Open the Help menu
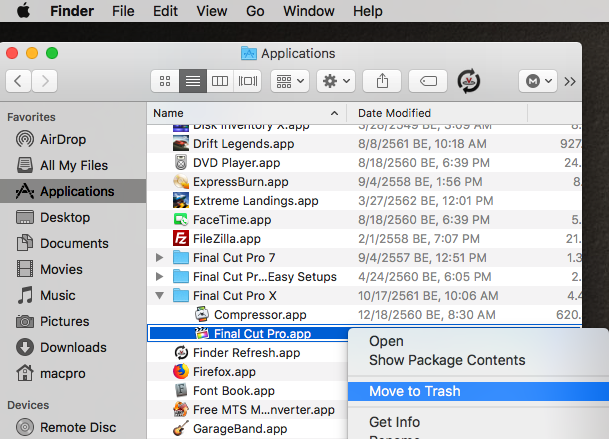The image size is (609, 439). pyautogui.click(x=367, y=11)
